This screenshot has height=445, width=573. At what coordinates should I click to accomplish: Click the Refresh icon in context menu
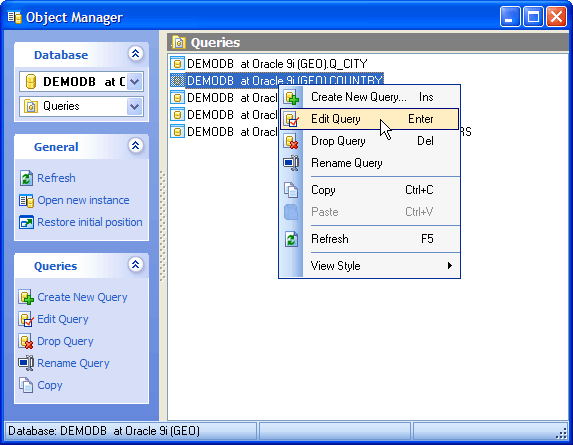(291, 239)
